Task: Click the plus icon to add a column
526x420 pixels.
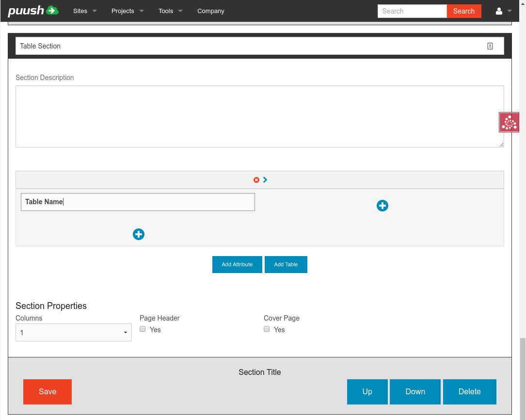Action: (x=382, y=206)
